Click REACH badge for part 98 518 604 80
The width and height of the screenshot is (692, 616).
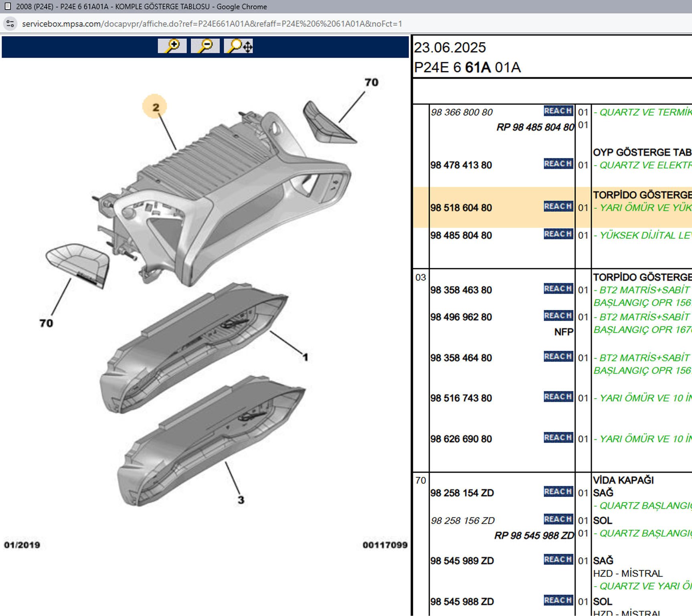[558, 207]
